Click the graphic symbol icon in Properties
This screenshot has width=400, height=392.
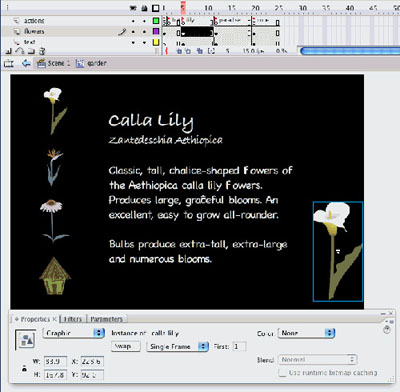click(x=26, y=339)
